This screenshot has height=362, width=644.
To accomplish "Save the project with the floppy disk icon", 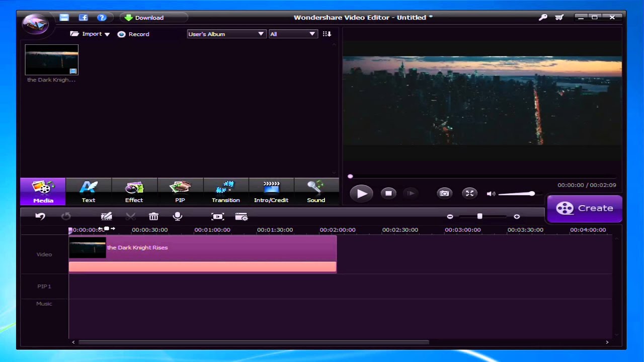I will 64,18.
